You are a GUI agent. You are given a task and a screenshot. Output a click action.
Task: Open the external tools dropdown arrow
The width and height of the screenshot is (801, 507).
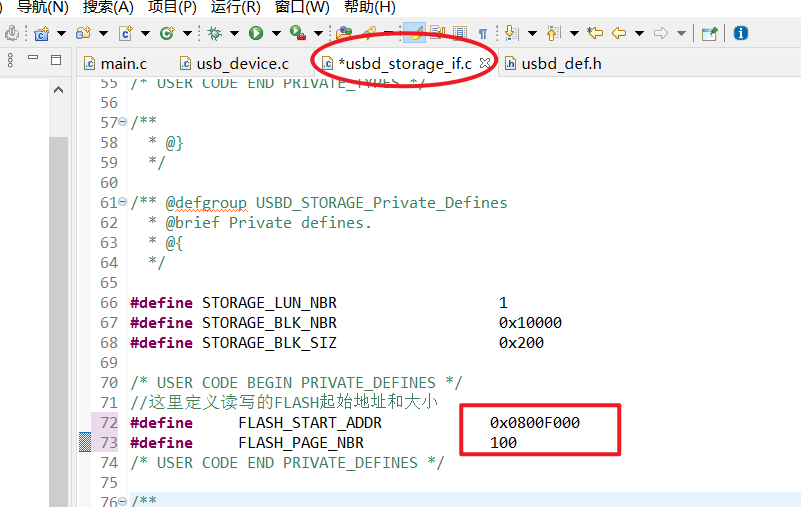318,34
